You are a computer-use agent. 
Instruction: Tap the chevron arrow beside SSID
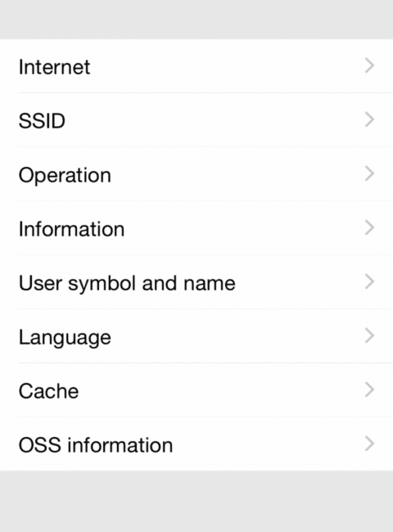tap(369, 119)
